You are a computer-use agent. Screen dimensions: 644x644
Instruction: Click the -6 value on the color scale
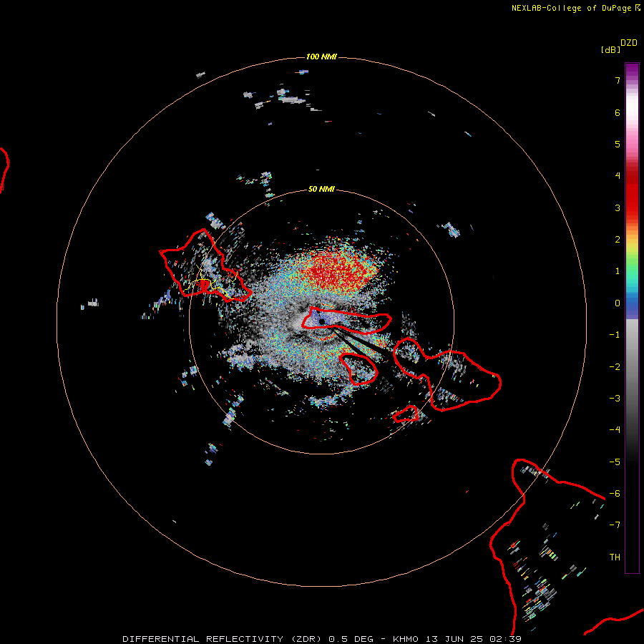point(615,494)
